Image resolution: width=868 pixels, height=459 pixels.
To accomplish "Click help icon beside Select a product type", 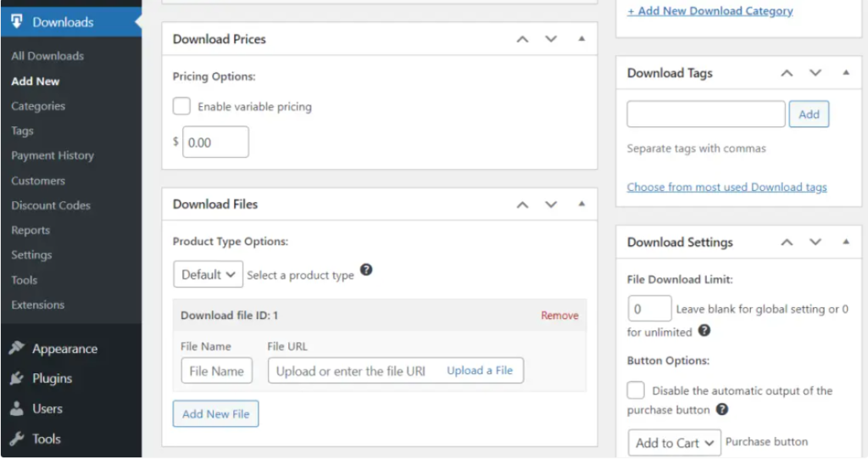I will (x=366, y=270).
